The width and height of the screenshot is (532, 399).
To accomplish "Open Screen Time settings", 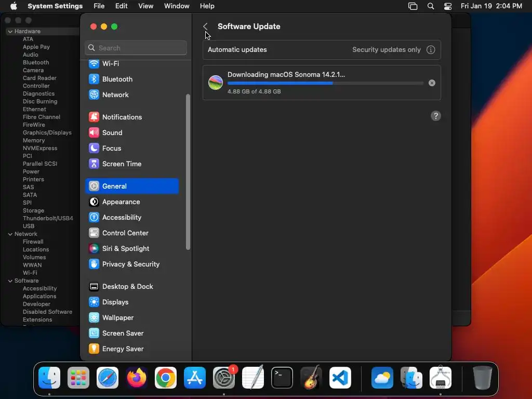I will [x=131, y=164].
